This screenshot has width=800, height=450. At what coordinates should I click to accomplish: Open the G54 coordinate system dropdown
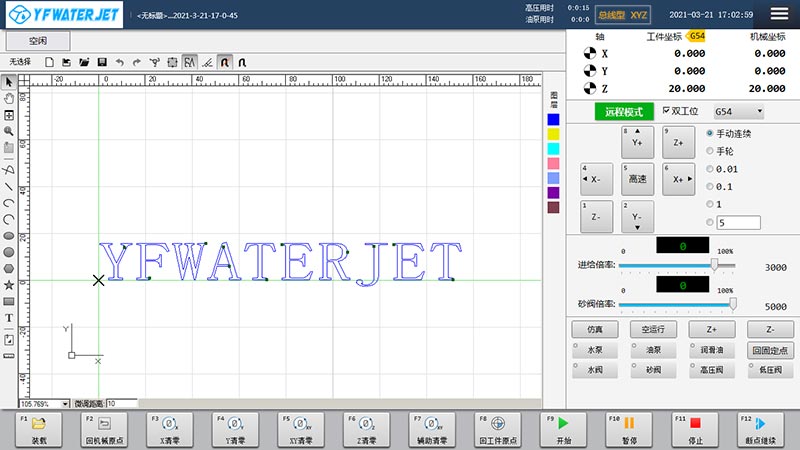[x=738, y=111]
